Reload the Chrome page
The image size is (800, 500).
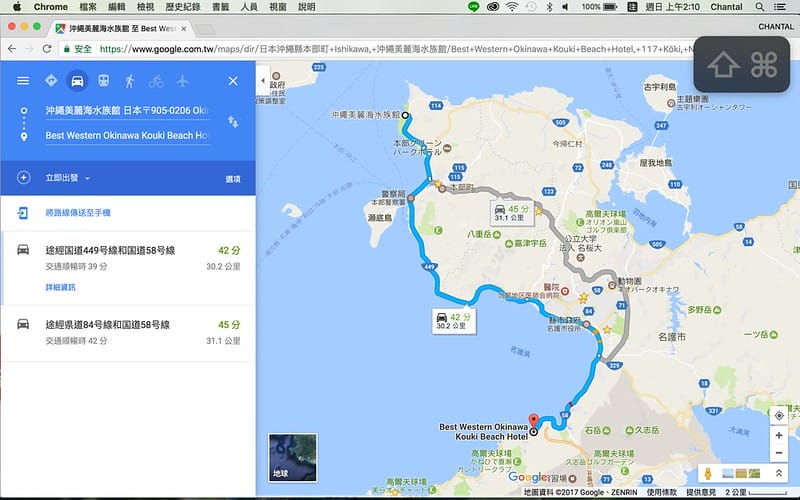click(x=47, y=49)
